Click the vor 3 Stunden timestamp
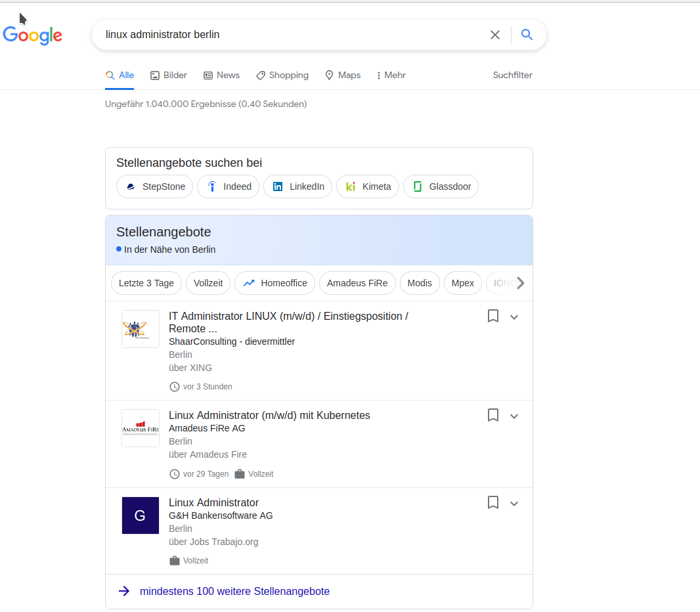The image size is (700, 612). point(208,387)
